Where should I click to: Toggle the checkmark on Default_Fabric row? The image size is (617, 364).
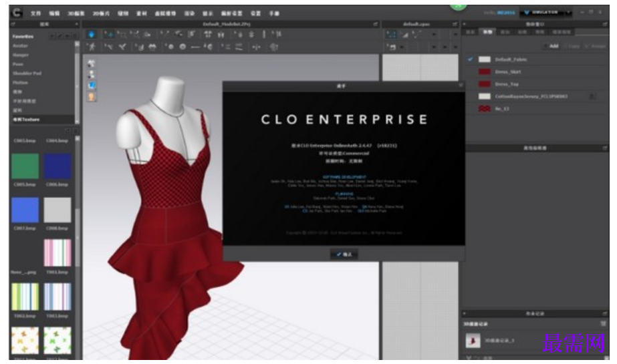click(470, 59)
